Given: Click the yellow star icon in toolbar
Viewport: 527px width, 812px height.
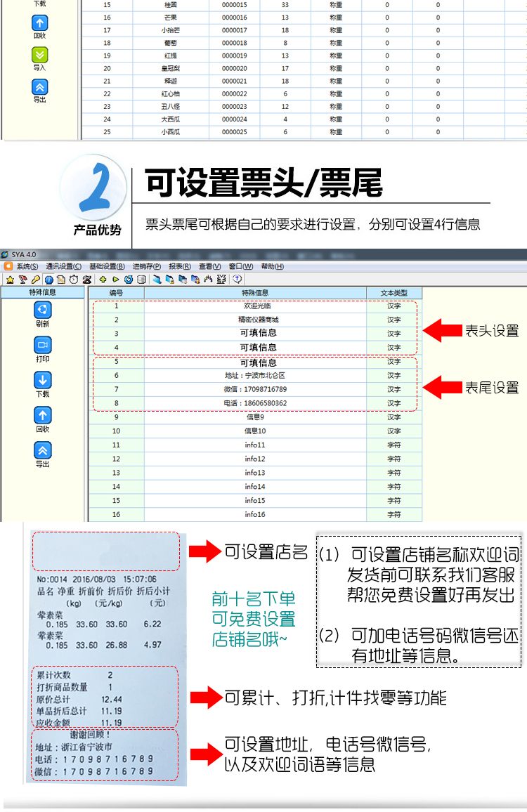Looking at the screenshot, I should (9, 280).
